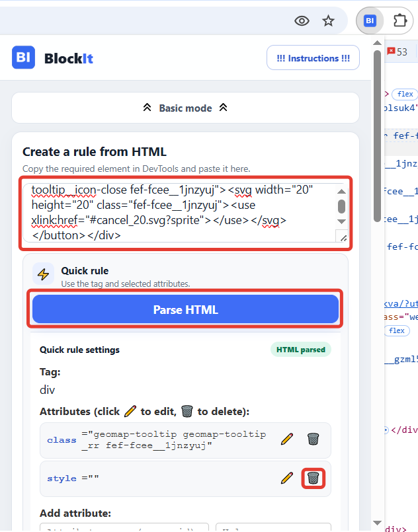Click the Parse HTML button
The width and height of the screenshot is (418, 532).
point(185,309)
